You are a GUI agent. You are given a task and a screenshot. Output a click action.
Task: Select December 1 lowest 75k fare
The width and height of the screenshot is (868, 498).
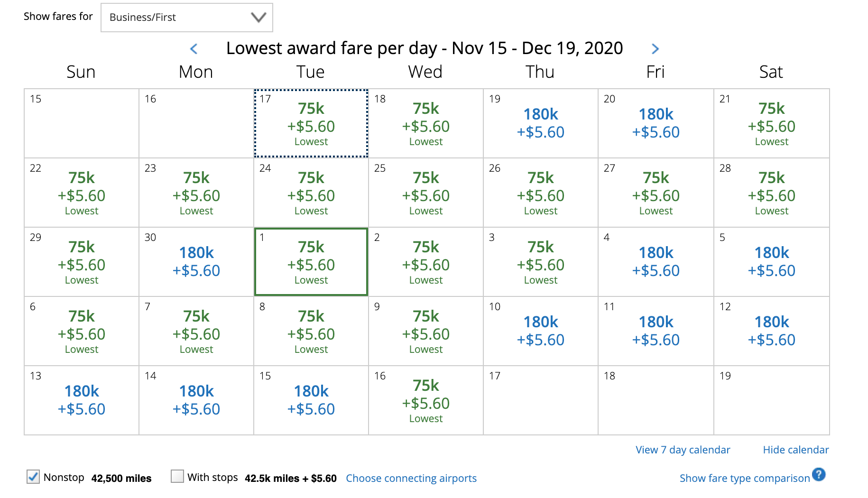pyautogui.click(x=311, y=262)
